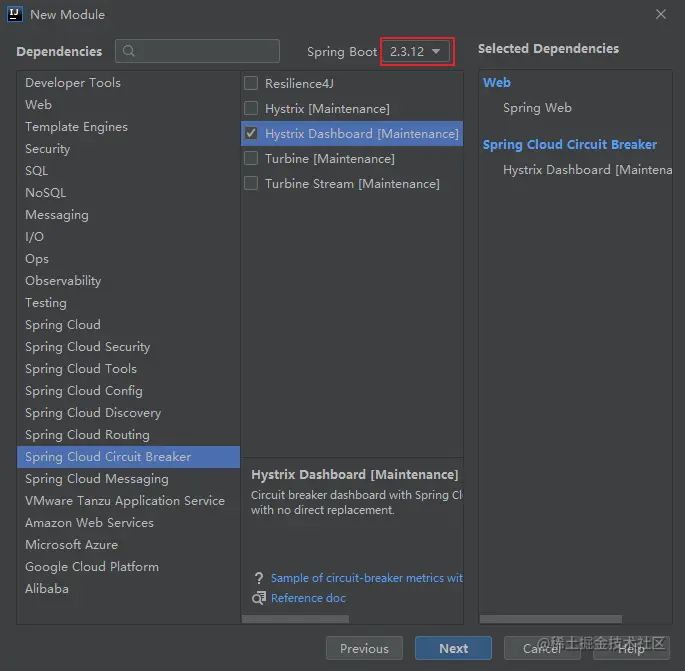Image resolution: width=685 pixels, height=671 pixels.
Task: Choose the Messaging category
Action: (128, 214)
